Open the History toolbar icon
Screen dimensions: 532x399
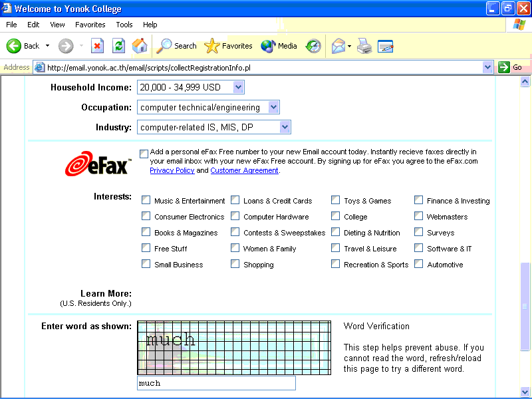pos(313,46)
